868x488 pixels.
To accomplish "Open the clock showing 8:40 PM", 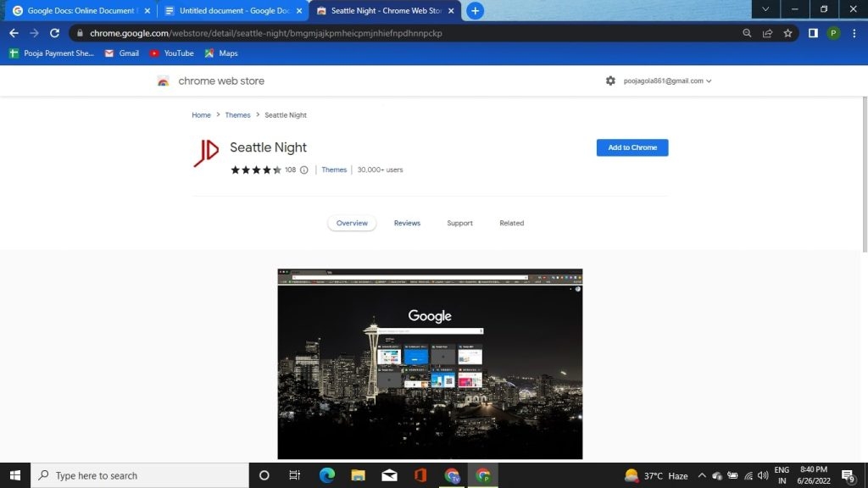I will (x=813, y=475).
